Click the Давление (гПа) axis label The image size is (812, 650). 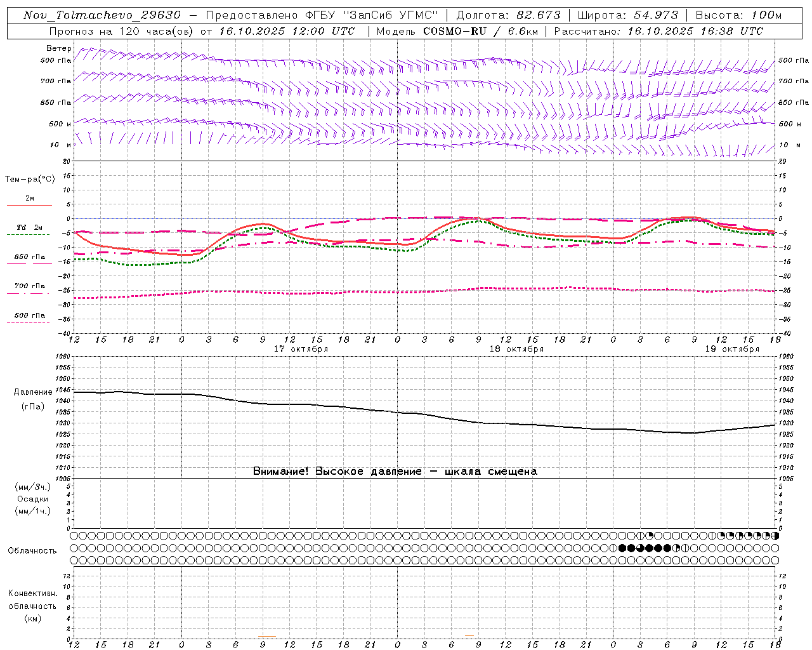coord(32,399)
